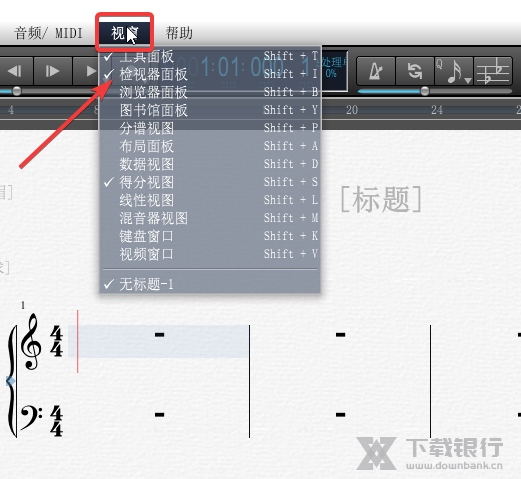Start playback with the play button
Viewport: 521px width, 479px height.
[87, 71]
